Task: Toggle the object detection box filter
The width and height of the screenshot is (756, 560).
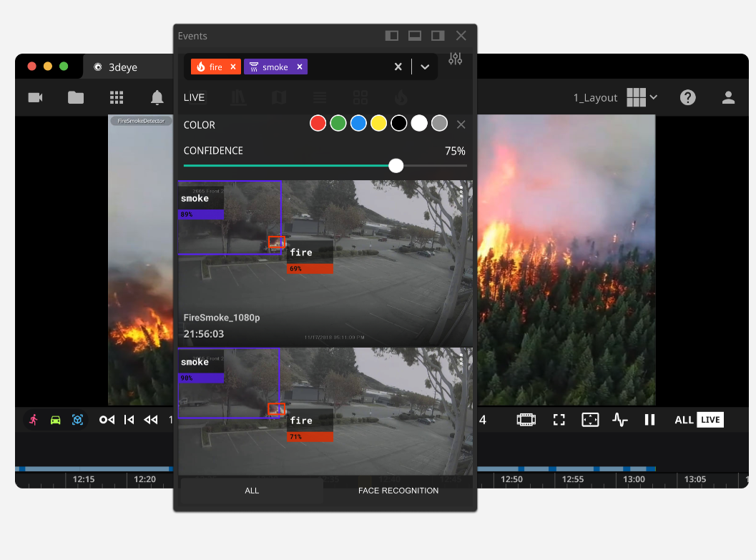Action: 78,420
